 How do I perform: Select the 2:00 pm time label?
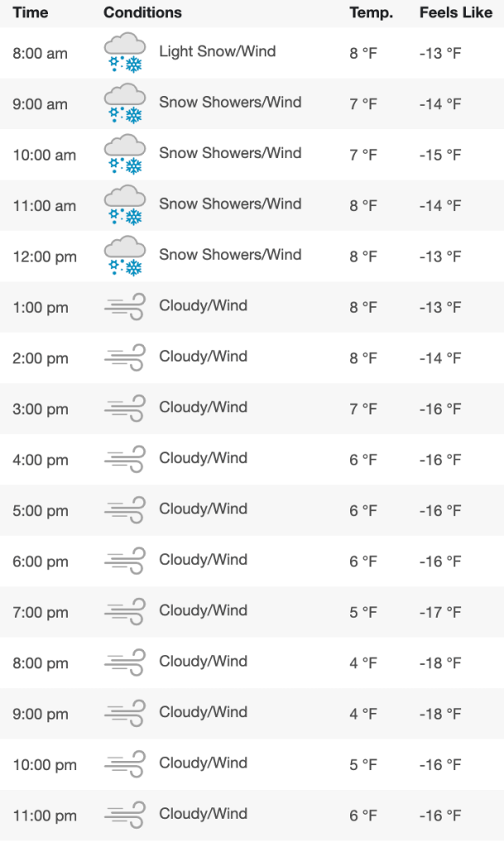click(x=40, y=359)
